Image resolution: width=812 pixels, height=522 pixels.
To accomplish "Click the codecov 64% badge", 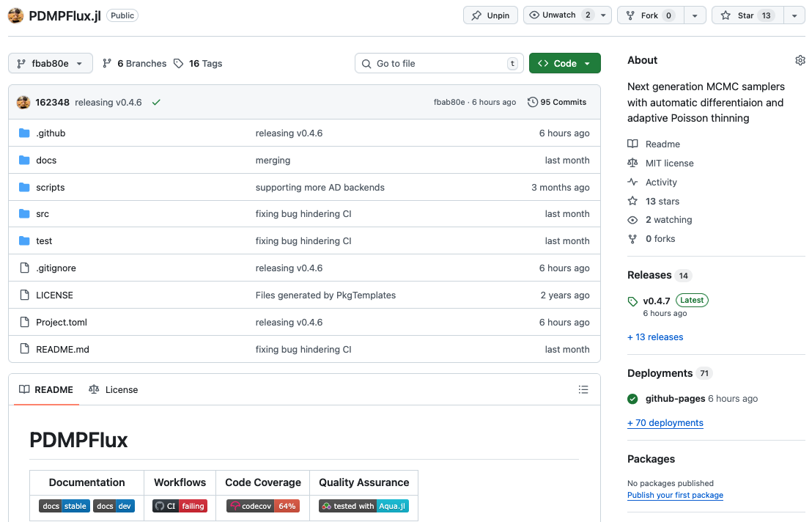I will click(263, 506).
